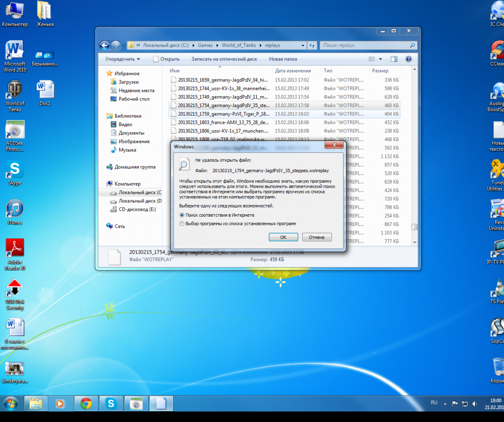Click Google Chrome in the taskbar
504x422 pixels.
coord(86,404)
